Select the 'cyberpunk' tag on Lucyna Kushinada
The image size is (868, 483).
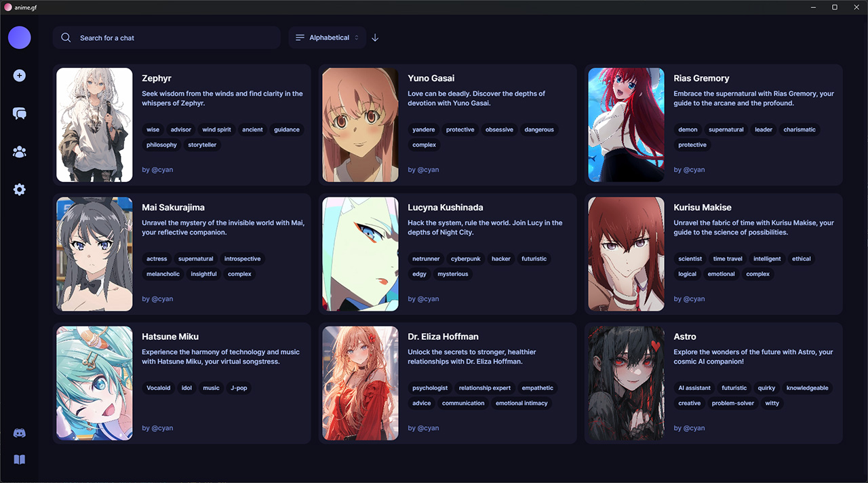tap(465, 258)
